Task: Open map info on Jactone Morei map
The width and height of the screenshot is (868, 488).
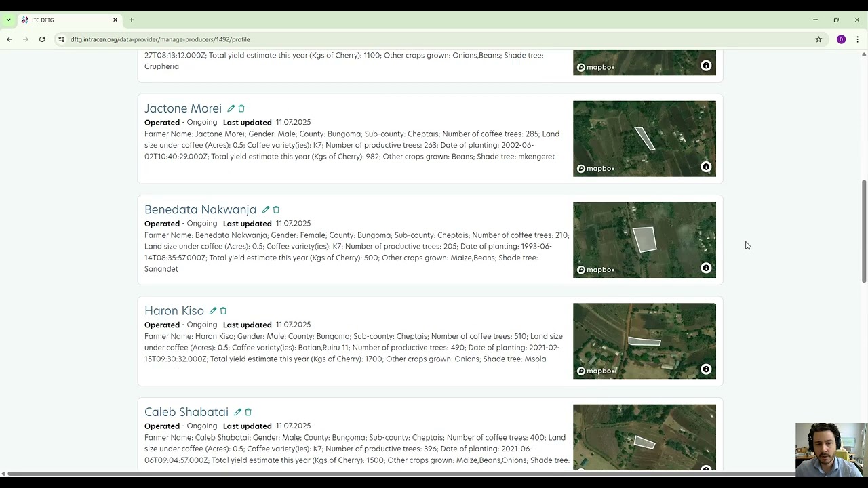Action: 706,167
